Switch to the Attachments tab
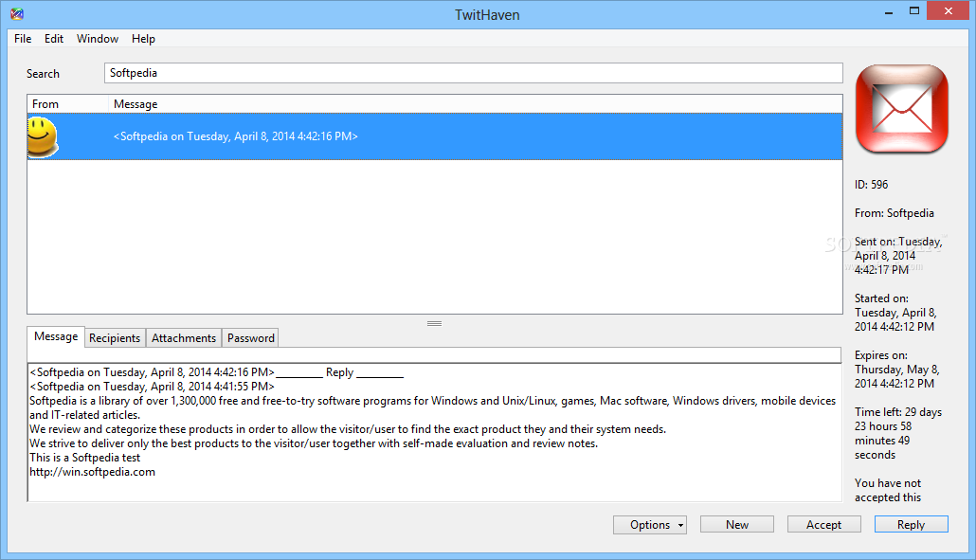The width and height of the screenshot is (976, 560). click(x=184, y=338)
